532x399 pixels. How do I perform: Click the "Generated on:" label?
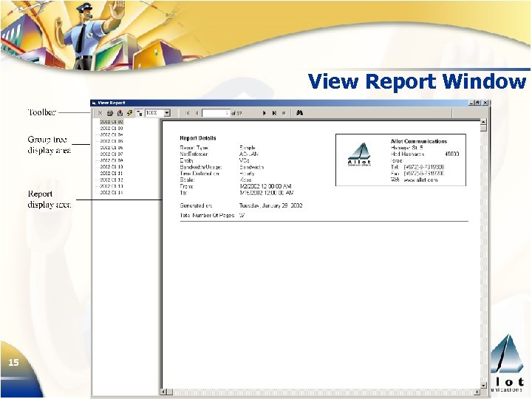(196, 205)
